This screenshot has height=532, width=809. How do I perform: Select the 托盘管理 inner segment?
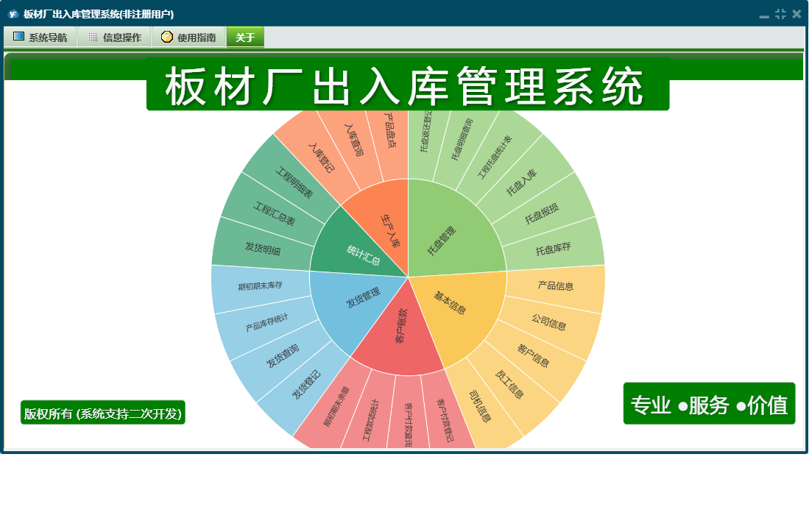(x=442, y=240)
